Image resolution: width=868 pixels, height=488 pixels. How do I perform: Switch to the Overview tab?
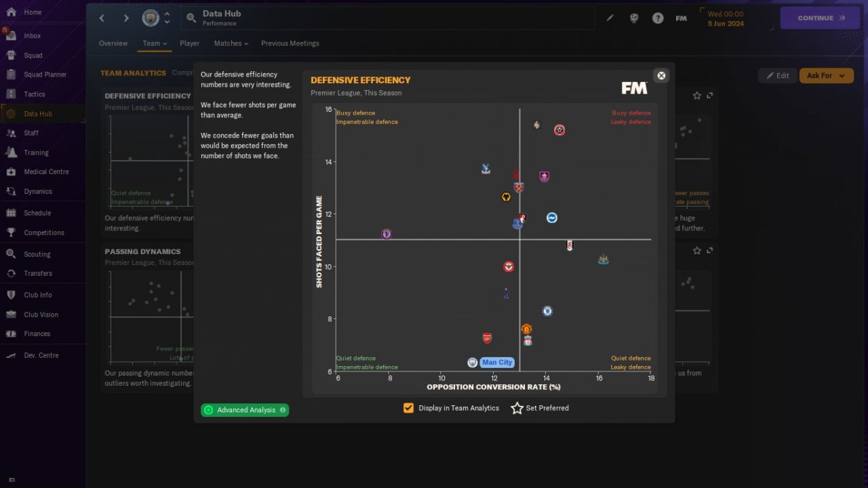tap(113, 43)
